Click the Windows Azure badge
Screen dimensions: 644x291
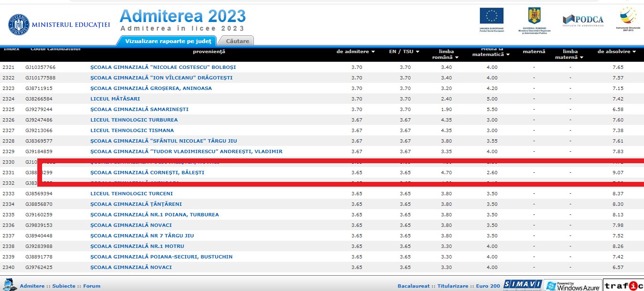click(x=573, y=286)
